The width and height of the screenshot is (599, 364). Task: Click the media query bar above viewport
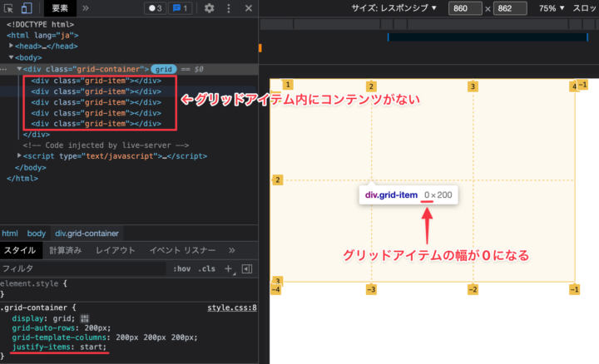pyautogui.click(x=488, y=37)
